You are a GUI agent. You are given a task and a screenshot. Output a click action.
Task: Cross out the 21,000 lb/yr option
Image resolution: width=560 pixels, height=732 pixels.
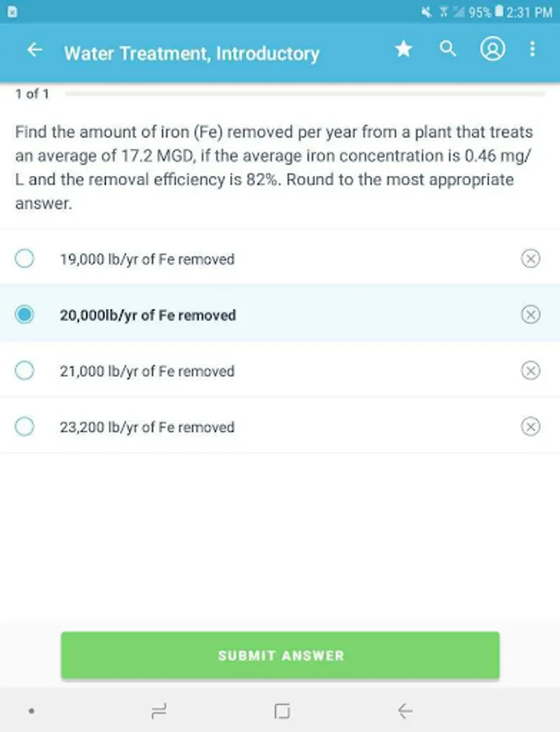pos(530,371)
